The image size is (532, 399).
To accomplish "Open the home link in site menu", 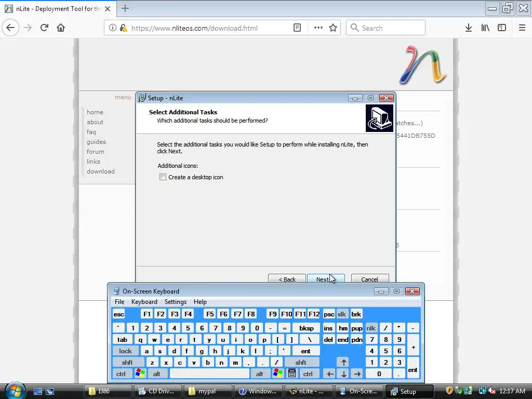I will (95, 112).
